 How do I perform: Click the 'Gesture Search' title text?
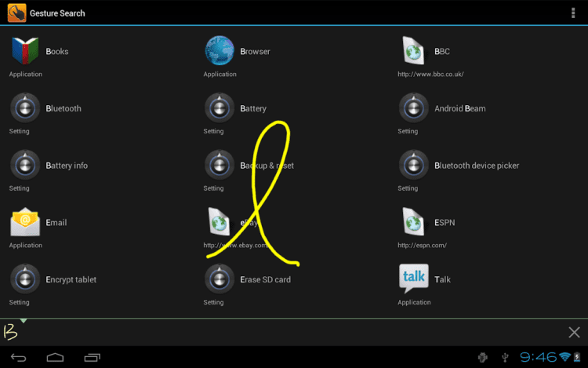coord(57,13)
